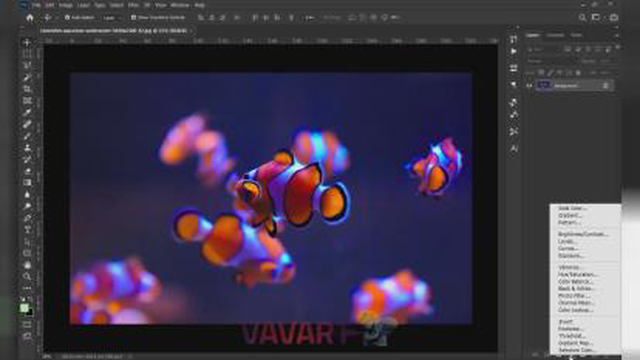640x360 pixels.
Task: Choose Hue/Saturation adjustment
Action: point(578,275)
